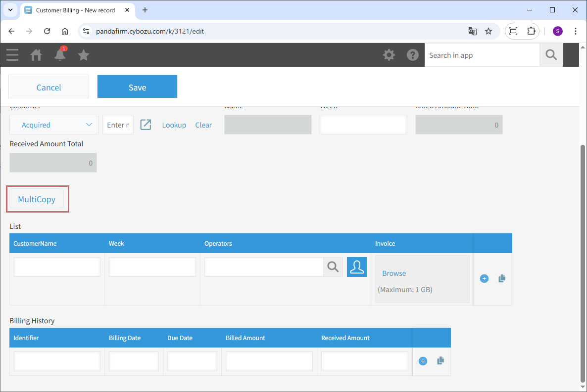Open the favorites star in header
The width and height of the screenshot is (587, 392).
[84, 55]
